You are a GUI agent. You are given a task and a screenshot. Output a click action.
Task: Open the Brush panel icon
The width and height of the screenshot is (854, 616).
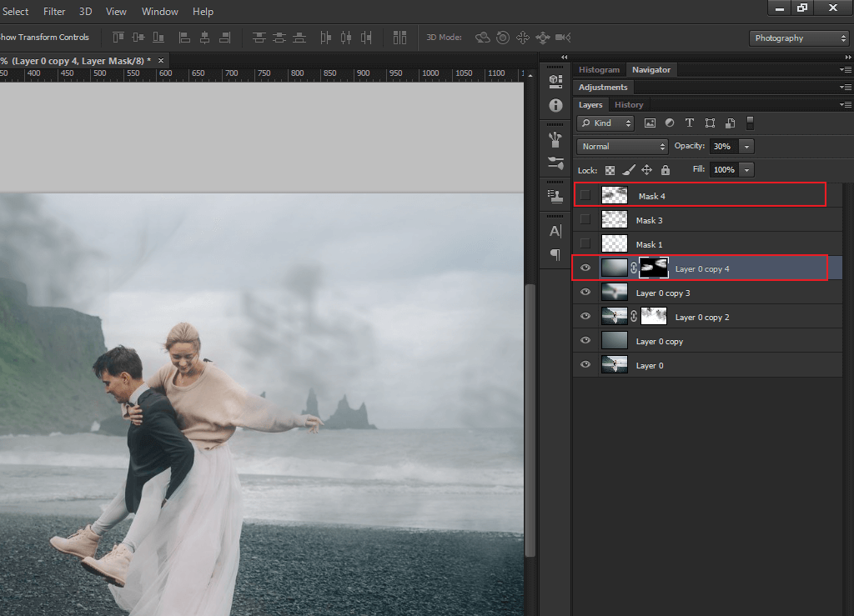tap(555, 163)
